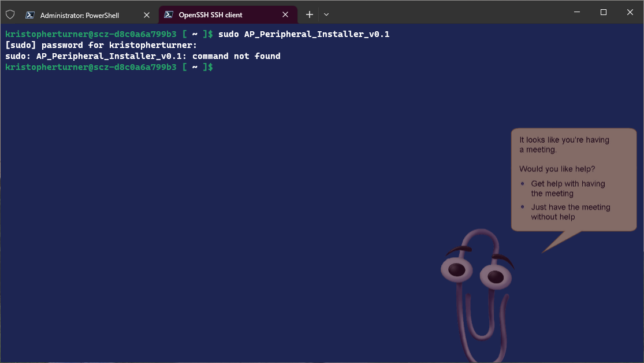Viewport: 644px width, 363px height.
Task: Switch to Administrator: PowerShell tab
Action: pos(80,15)
